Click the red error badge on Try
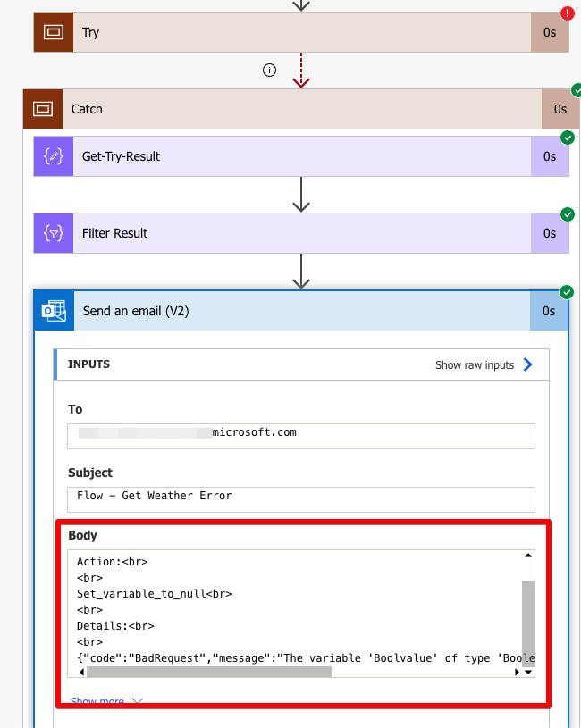This screenshot has width=581, height=728. click(567, 13)
